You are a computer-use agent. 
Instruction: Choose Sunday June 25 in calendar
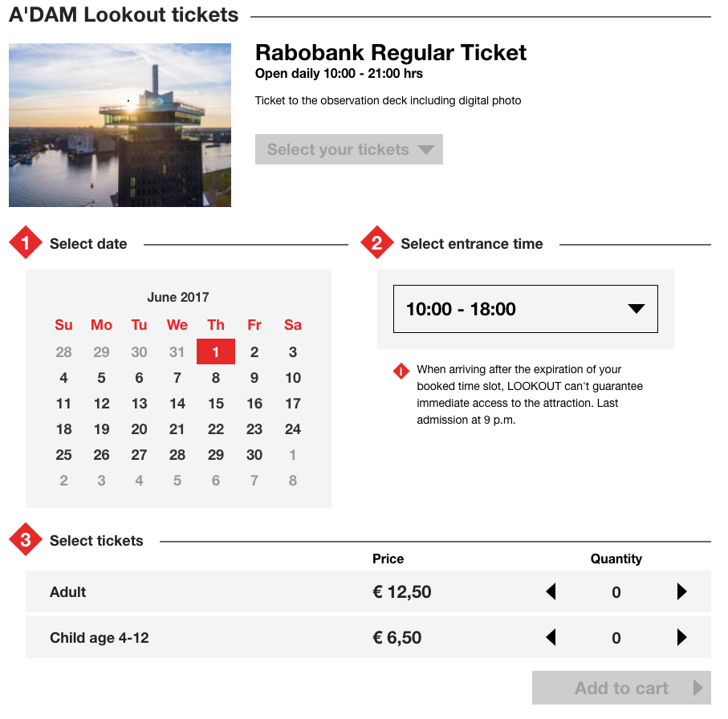click(64, 455)
